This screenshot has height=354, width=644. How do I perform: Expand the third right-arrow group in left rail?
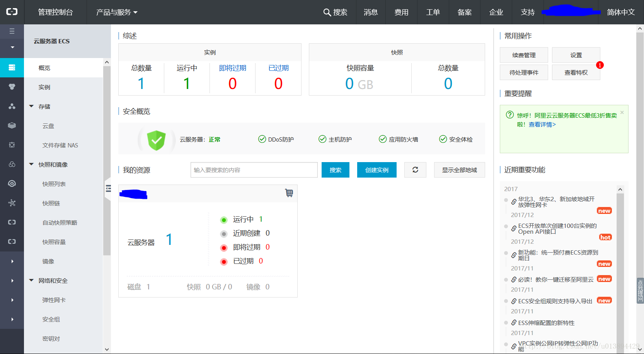[x=12, y=300]
